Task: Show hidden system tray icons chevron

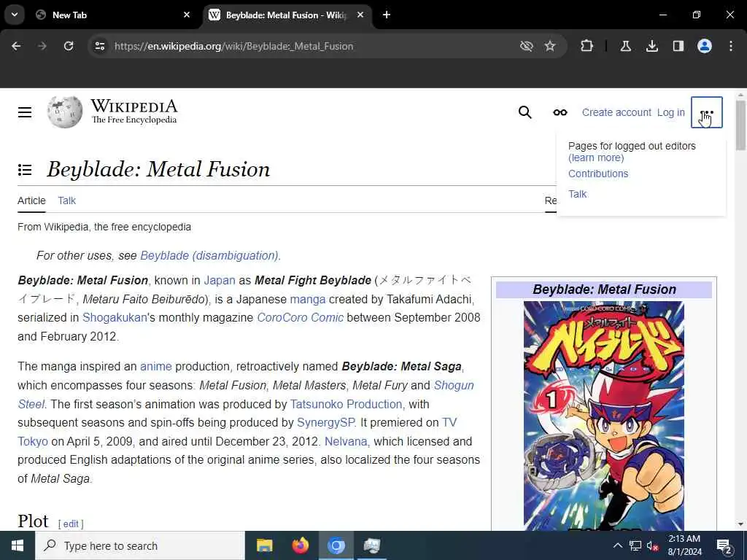Action: [x=617, y=545]
